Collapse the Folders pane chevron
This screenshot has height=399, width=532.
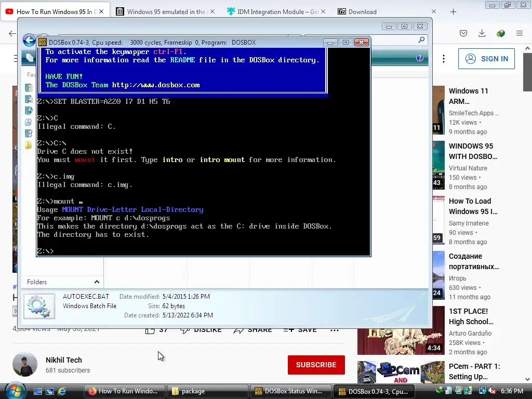pos(97,282)
